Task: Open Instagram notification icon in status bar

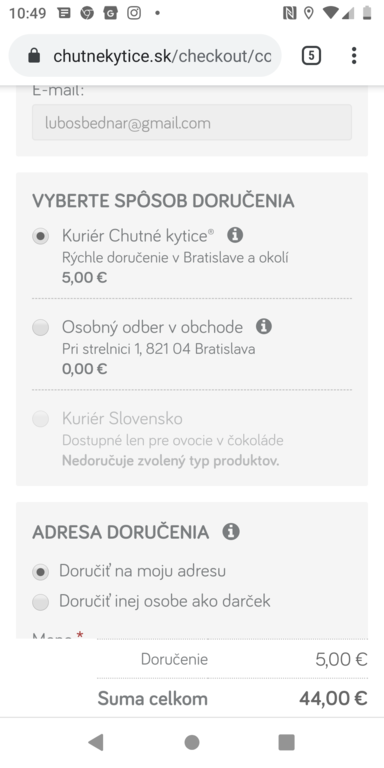Action: point(134,13)
